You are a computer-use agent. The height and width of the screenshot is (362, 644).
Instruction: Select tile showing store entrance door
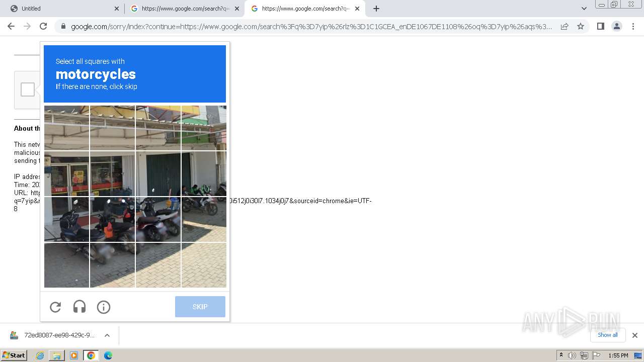[x=67, y=173]
